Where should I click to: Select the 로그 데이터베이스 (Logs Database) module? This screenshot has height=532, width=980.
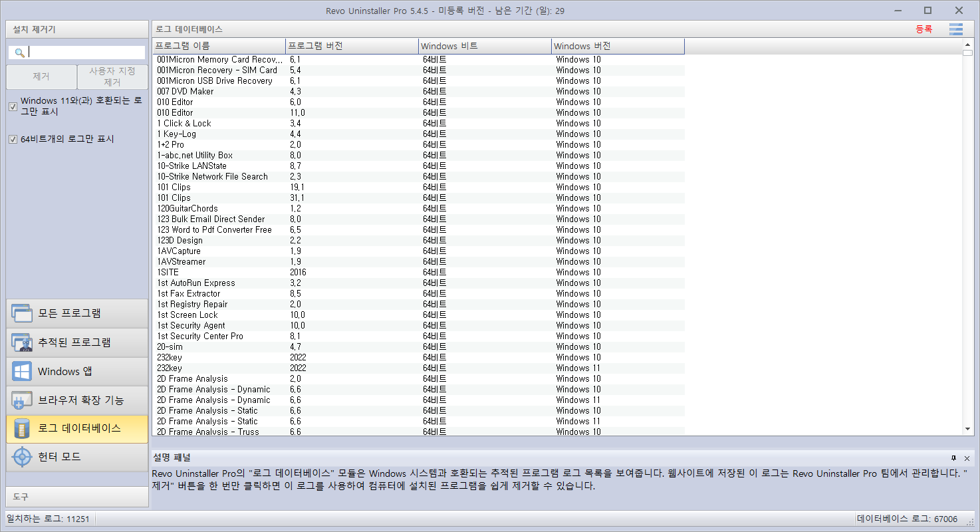point(77,429)
